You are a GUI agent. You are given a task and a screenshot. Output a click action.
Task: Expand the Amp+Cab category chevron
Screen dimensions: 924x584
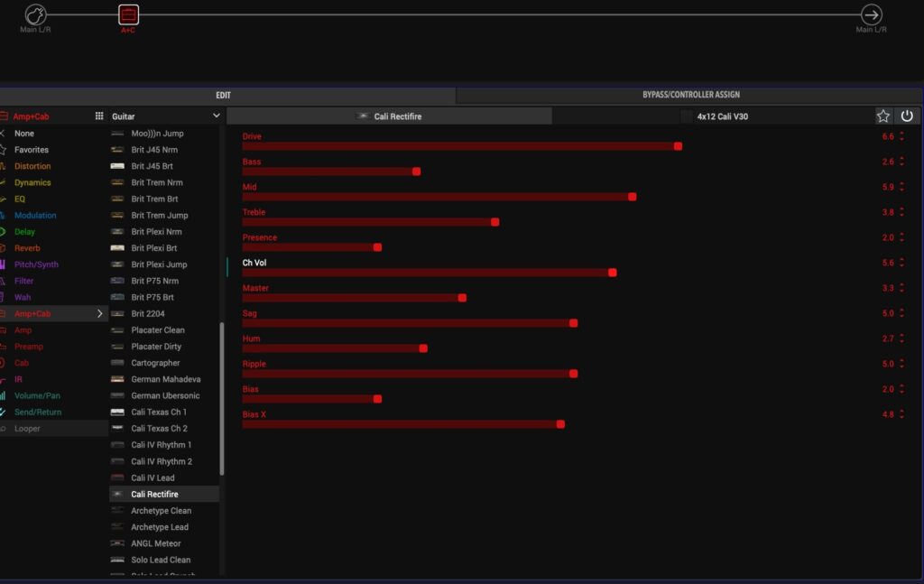point(99,314)
